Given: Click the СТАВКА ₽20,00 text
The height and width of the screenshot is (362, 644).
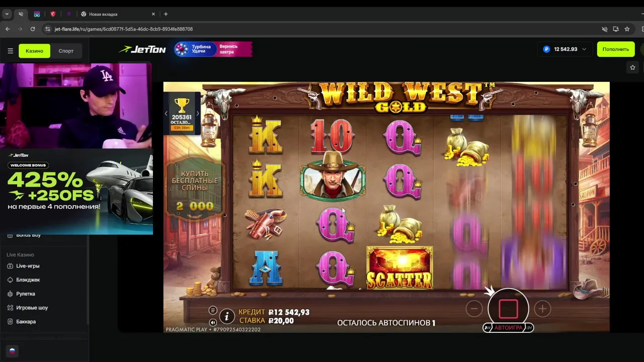Looking at the screenshot, I should coord(266,321).
